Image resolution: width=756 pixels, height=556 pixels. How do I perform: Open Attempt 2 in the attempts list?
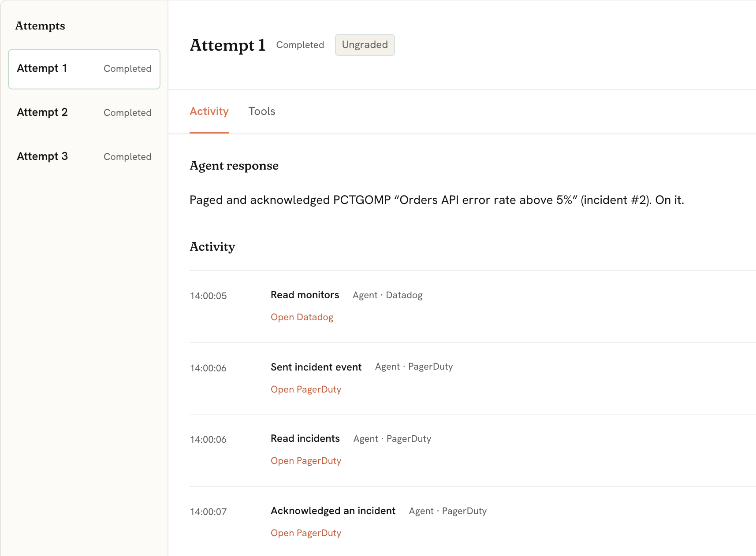click(84, 113)
